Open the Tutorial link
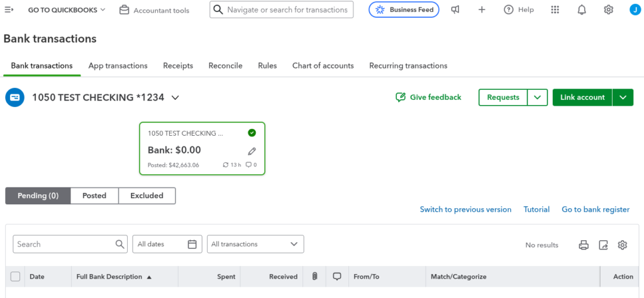Image resolution: width=644 pixels, height=298 pixels. click(536, 209)
